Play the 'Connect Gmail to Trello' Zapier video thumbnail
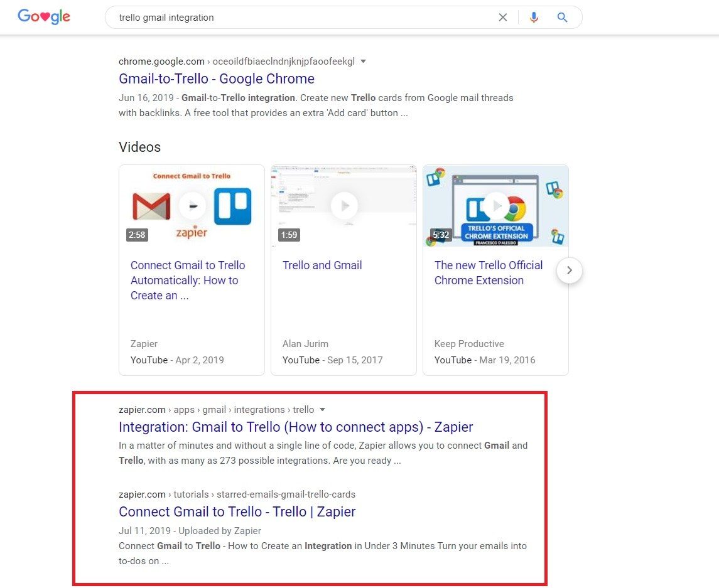 tap(192, 206)
